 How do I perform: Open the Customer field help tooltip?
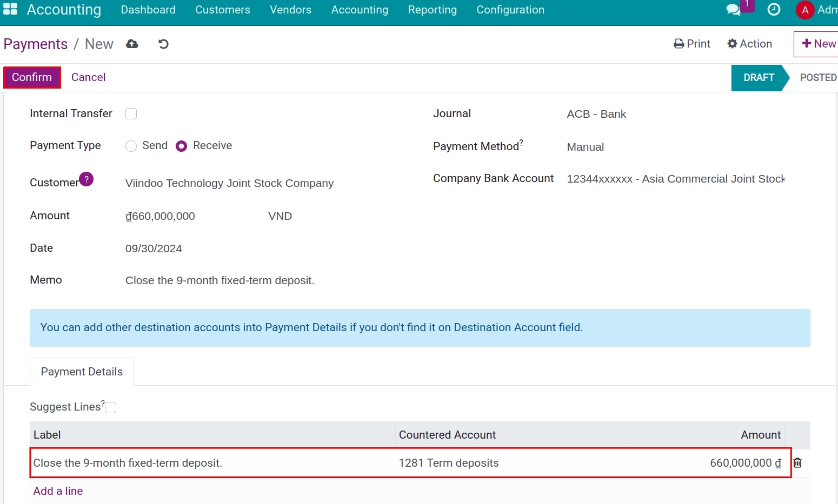(87, 179)
